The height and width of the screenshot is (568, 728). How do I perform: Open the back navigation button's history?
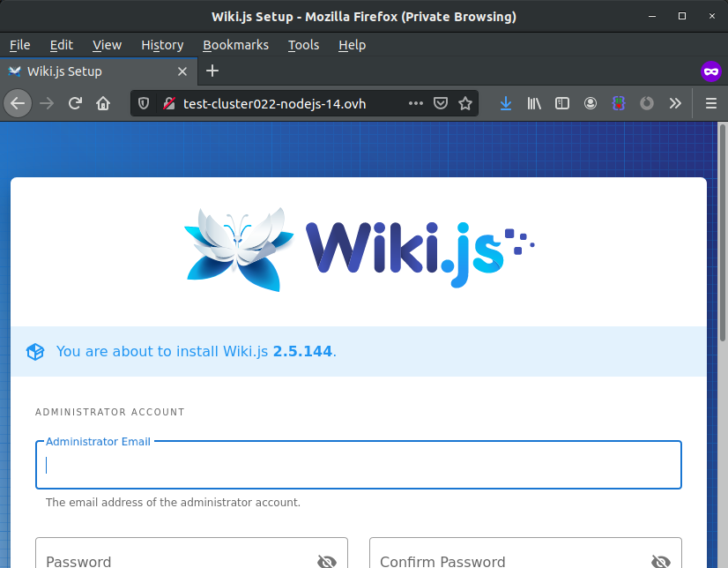tap(18, 103)
